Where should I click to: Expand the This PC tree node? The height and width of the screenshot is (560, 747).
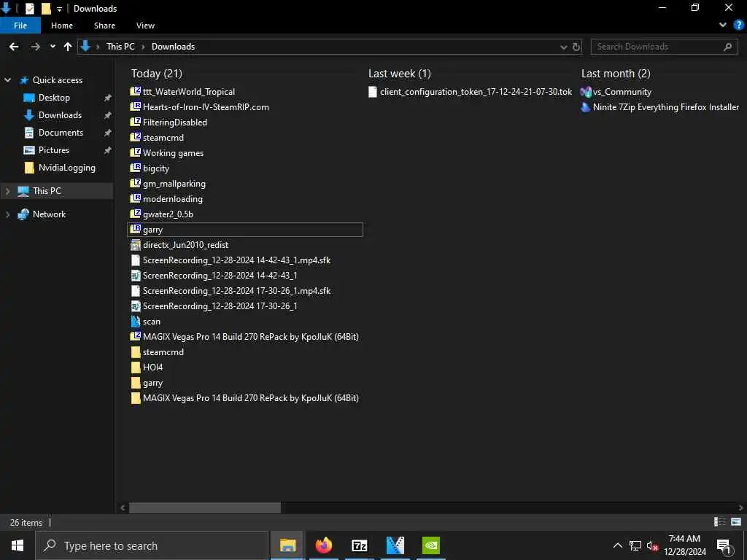7,191
